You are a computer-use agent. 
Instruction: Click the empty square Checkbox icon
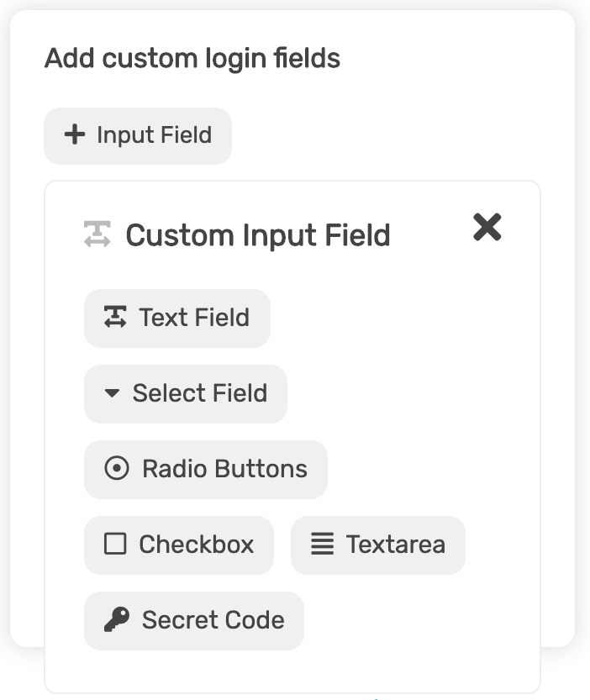click(x=115, y=544)
